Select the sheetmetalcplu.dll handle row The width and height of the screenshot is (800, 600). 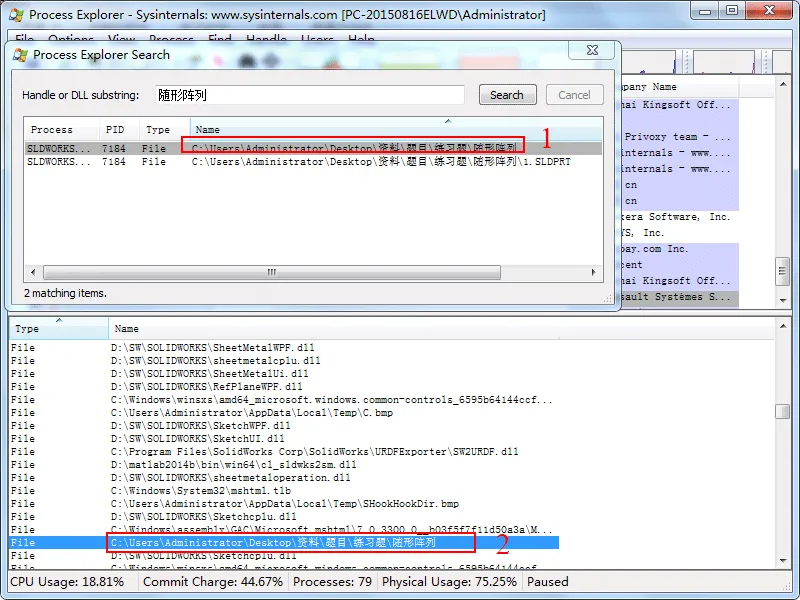coord(284,361)
